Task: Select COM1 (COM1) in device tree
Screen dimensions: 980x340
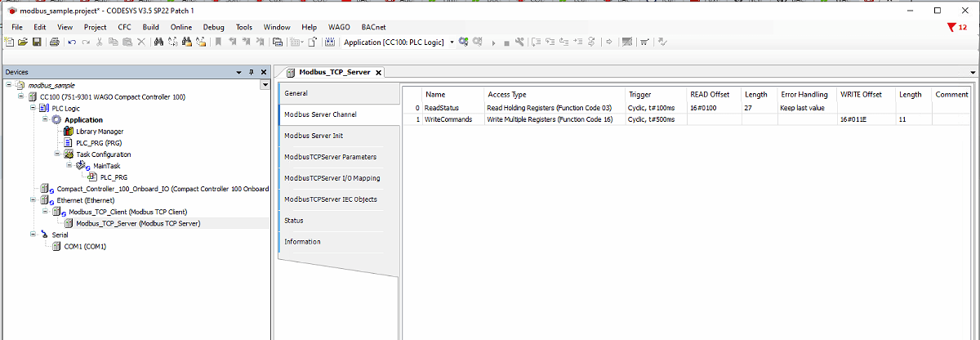Action: (x=85, y=246)
